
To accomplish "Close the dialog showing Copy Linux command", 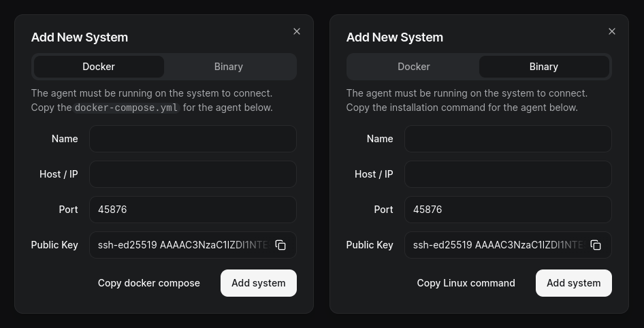I will 612,31.
